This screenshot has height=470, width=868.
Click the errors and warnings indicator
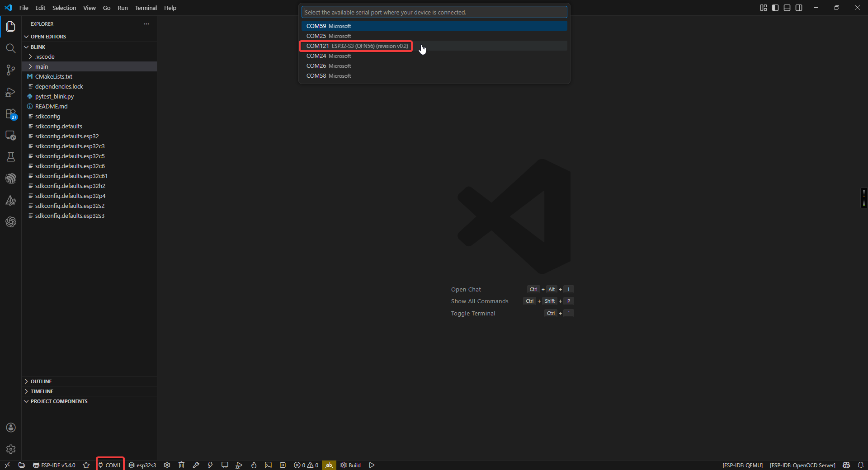pyautogui.click(x=306, y=465)
